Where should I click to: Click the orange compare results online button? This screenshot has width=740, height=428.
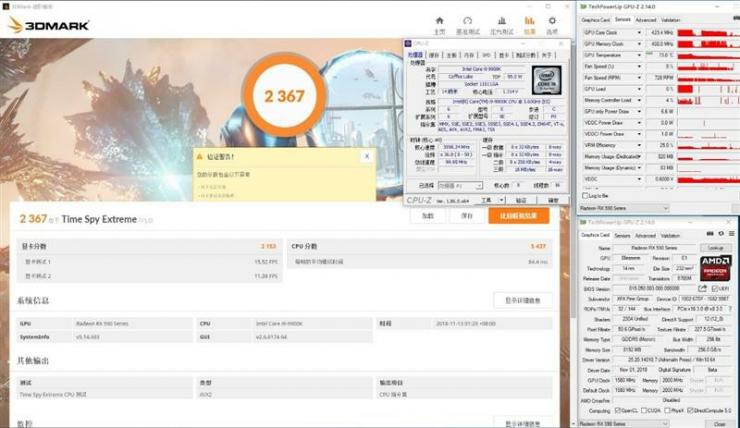519,216
